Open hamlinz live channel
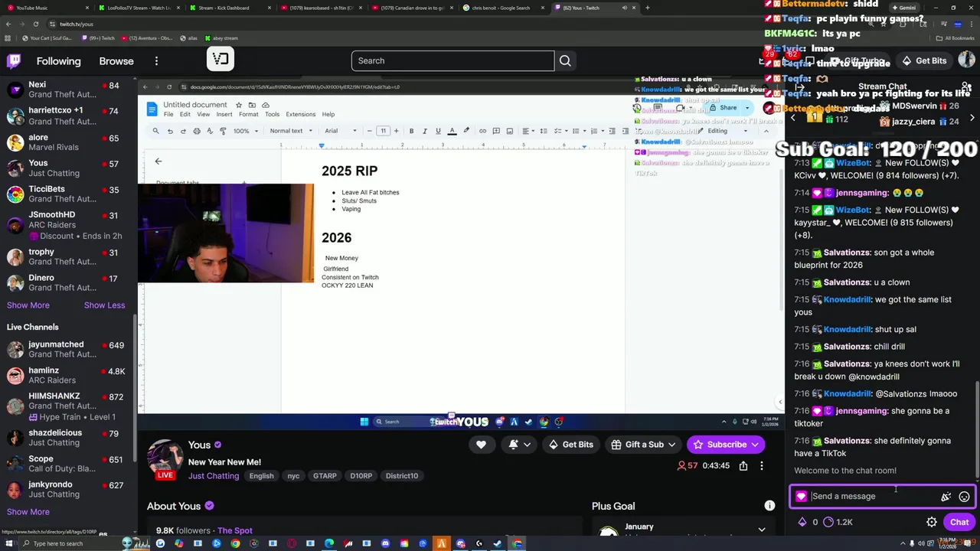The height and width of the screenshot is (551, 980). [x=67, y=375]
